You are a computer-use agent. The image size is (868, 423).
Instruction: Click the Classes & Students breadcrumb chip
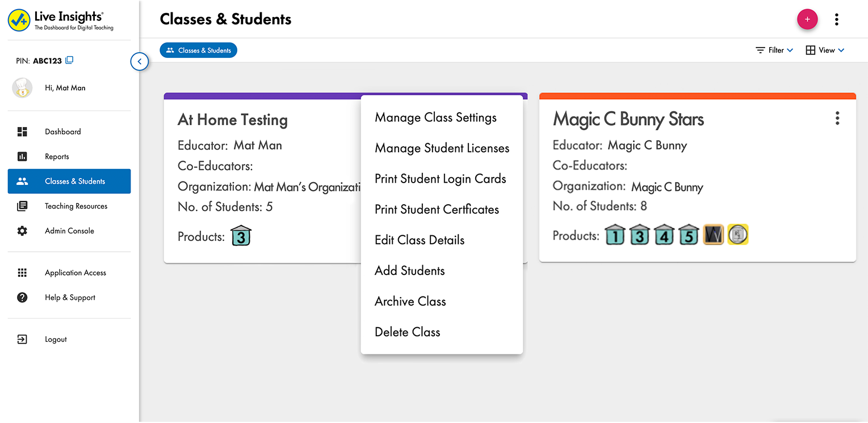pos(198,50)
